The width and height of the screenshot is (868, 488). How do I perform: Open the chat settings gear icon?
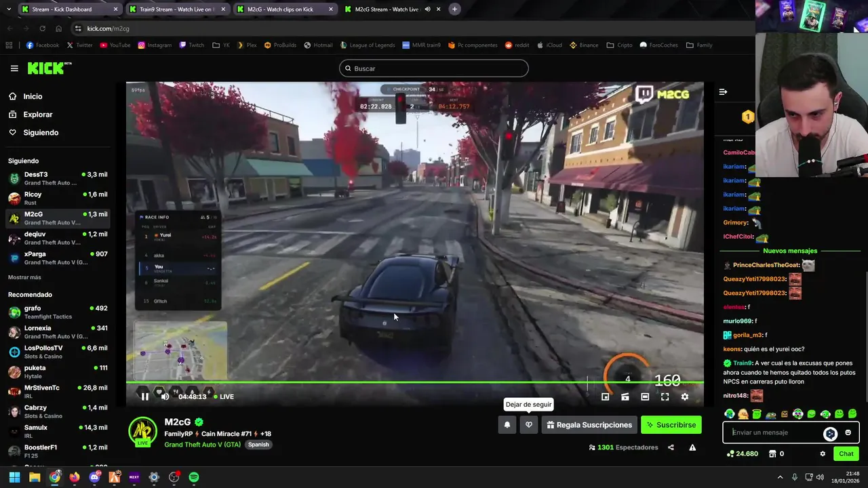click(823, 453)
